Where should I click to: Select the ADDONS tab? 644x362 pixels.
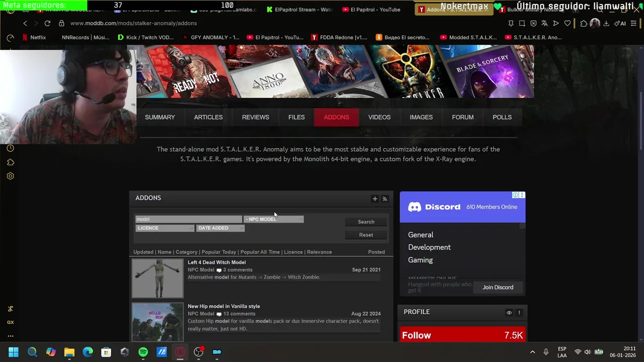[x=337, y=117]
